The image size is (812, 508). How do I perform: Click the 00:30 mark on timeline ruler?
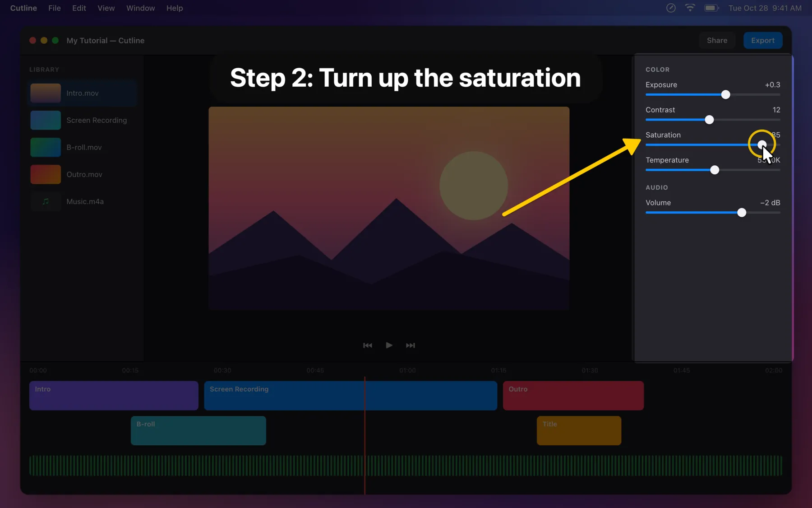click(x=222, y=370)
